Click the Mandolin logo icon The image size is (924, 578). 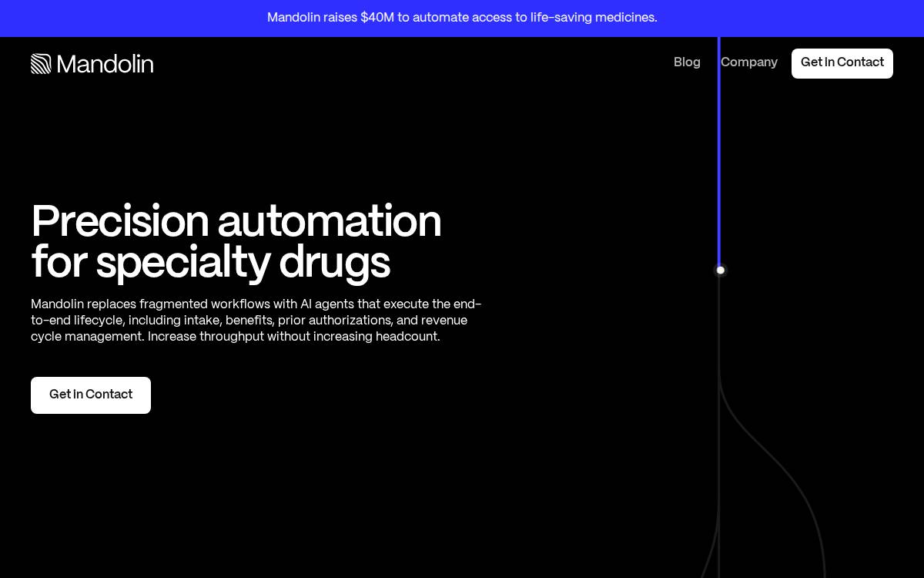point(41,64)
